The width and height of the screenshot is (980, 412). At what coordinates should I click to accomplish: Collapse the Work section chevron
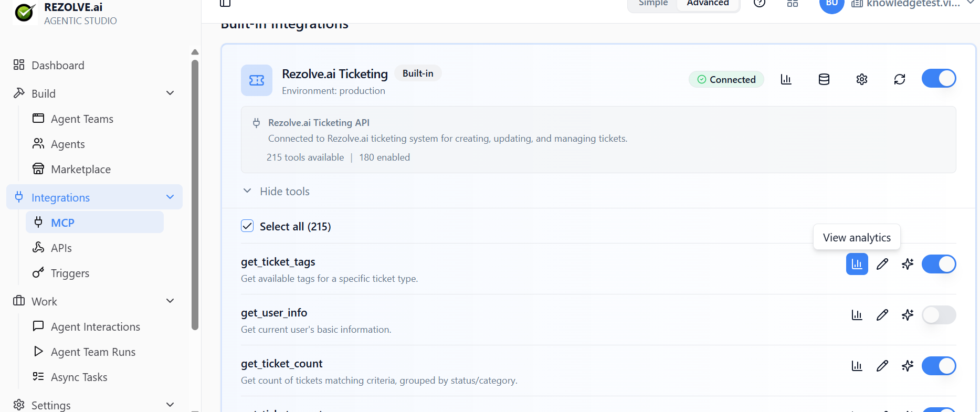tap(170, 301)
